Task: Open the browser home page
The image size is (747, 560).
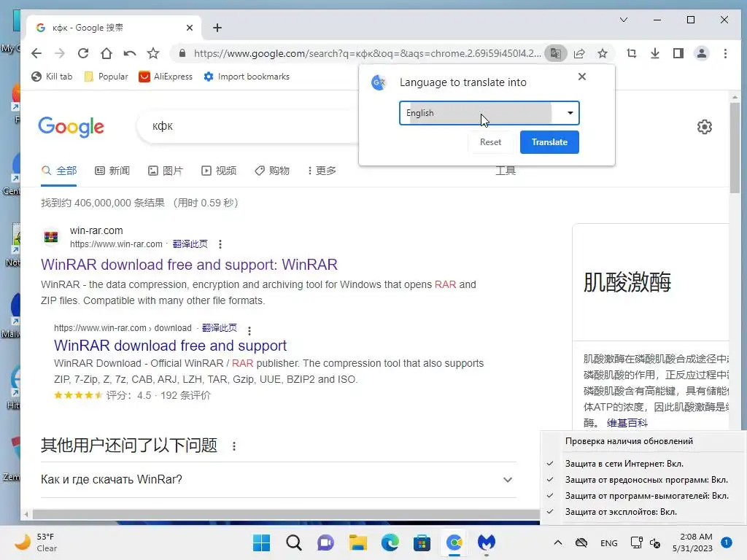Action: 107,53
